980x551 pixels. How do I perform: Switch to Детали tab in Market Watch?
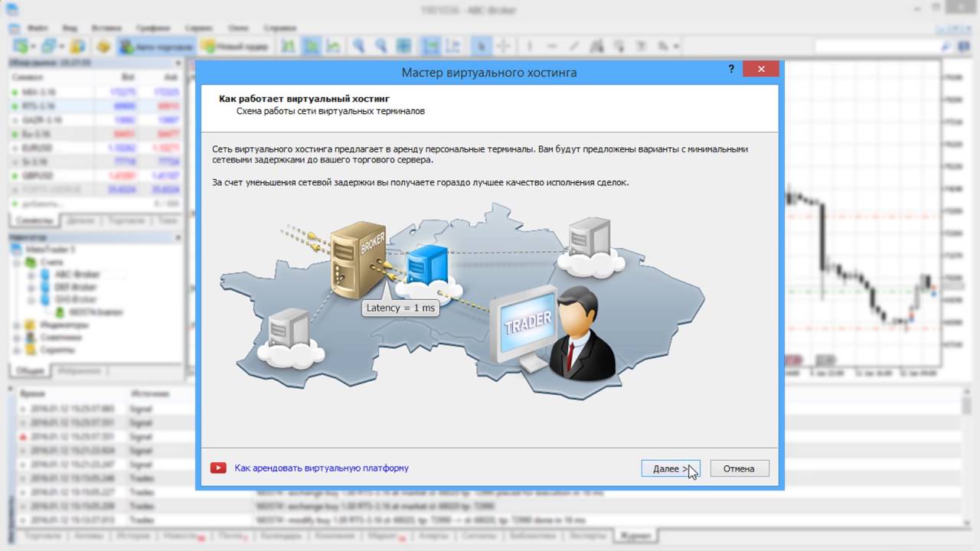(x=80, y=220)
